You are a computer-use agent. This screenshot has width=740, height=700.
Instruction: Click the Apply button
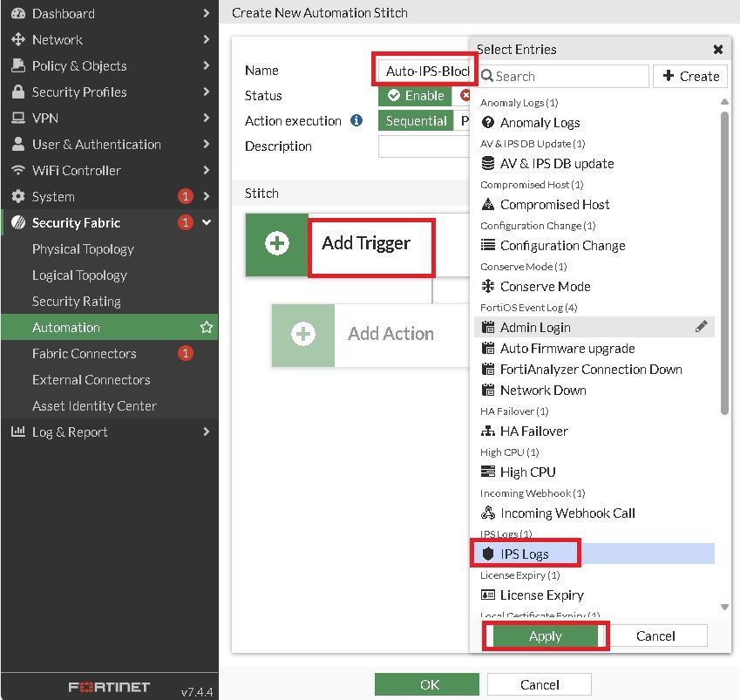[546, 636]
